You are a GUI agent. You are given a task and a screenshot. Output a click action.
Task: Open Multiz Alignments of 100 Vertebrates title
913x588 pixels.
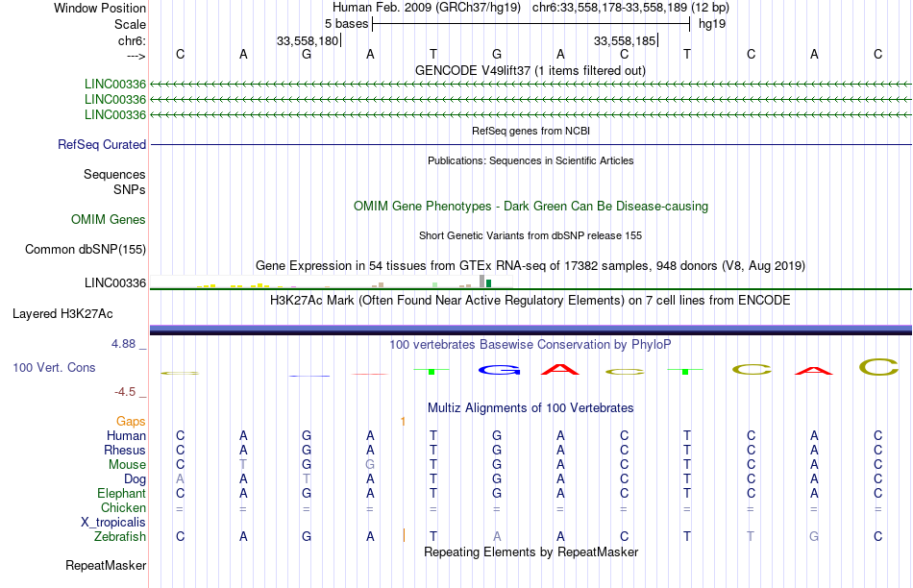point(531,408)
